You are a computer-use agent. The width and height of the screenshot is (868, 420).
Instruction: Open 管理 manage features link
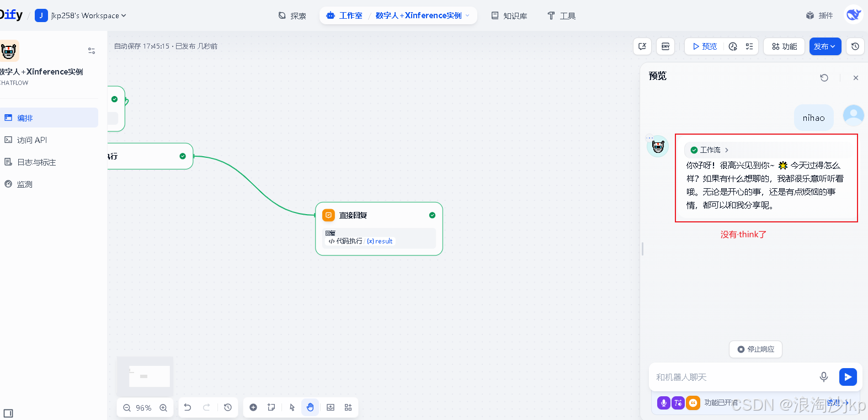tap(837, 403)
